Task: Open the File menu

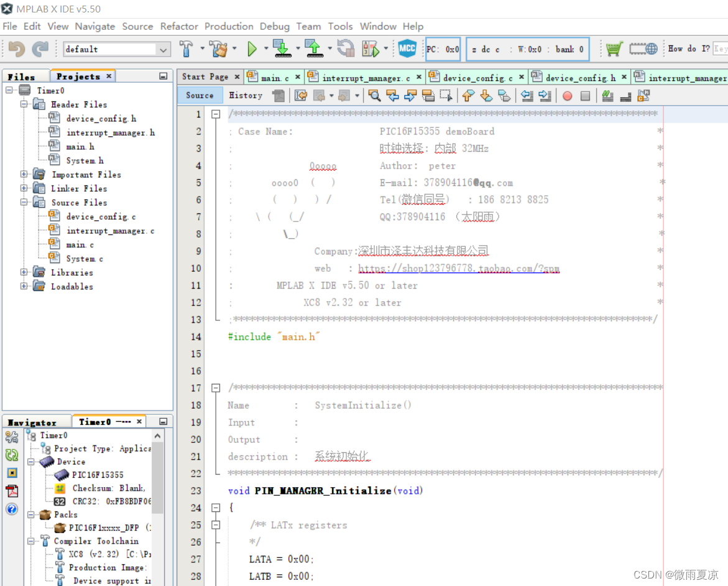Action: pyautogui.click(x=10, y=27)
